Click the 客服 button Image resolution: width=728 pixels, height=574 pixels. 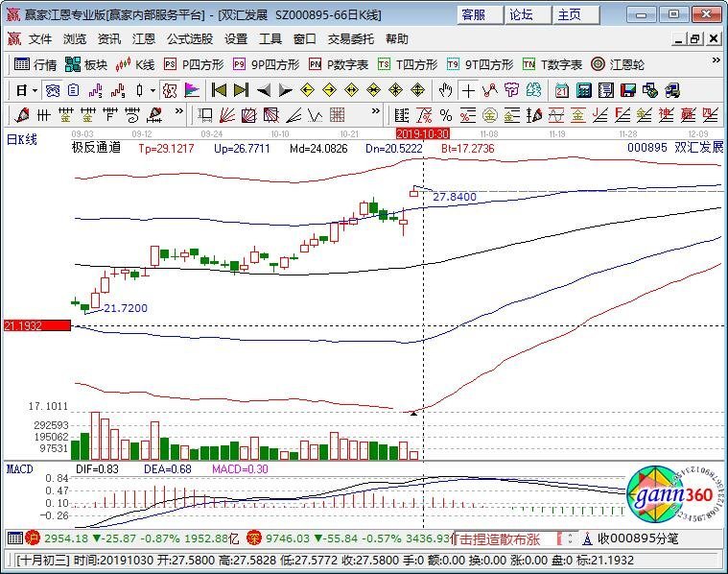pyautogui.click(x=481, y=14)
